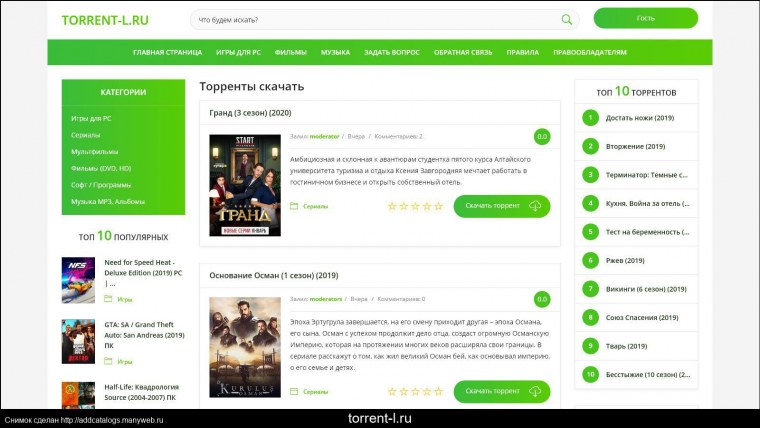The image size is (760, 428).
Task: Click folder icon under GTA San Andreas
Action: click(x=108, y=361)
